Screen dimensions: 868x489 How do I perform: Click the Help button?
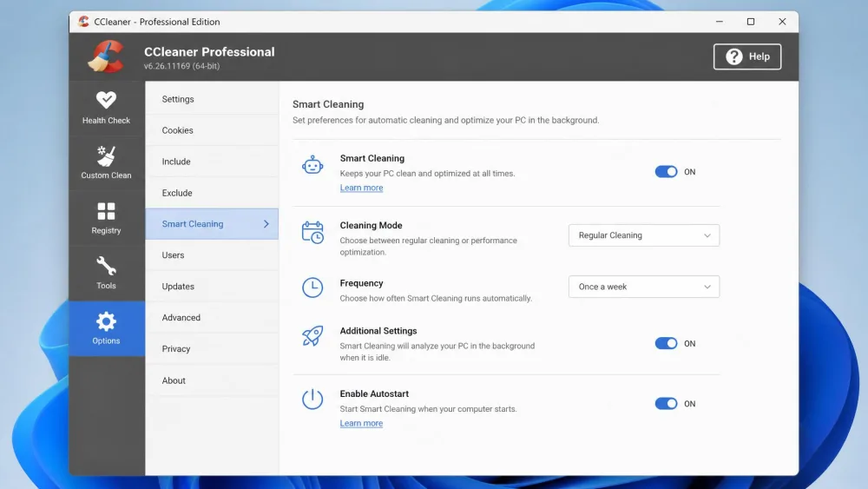747,56
